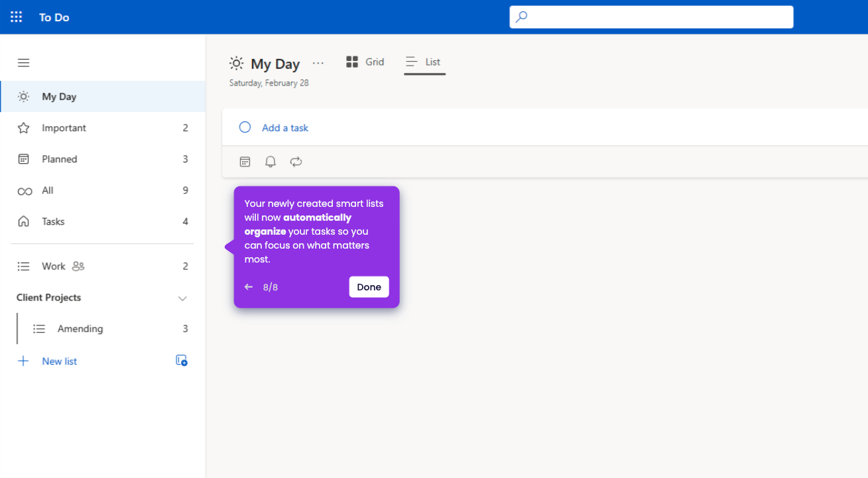Screen dimensions: 868x478
Task: Select My Day in the sidebar
Action: tap(103, 97)
